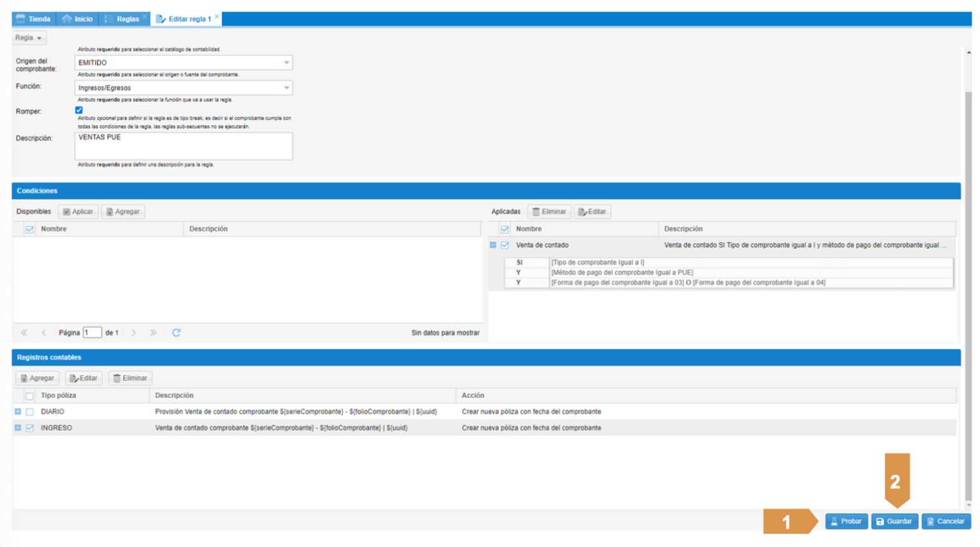Screen dimensions: 980x547
Task: Click the Guardar button
Action: tap(895, 521)
